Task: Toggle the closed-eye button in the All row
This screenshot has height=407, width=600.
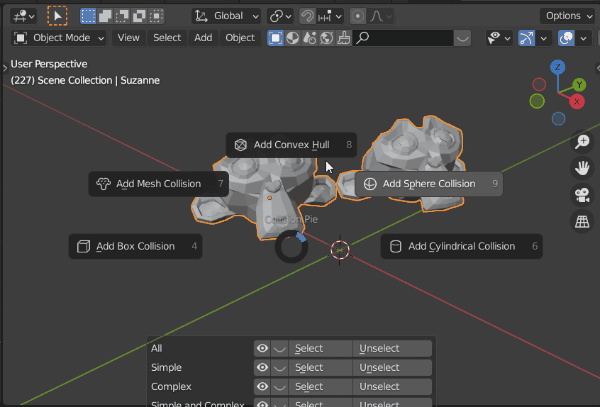Action: point(280,348)
